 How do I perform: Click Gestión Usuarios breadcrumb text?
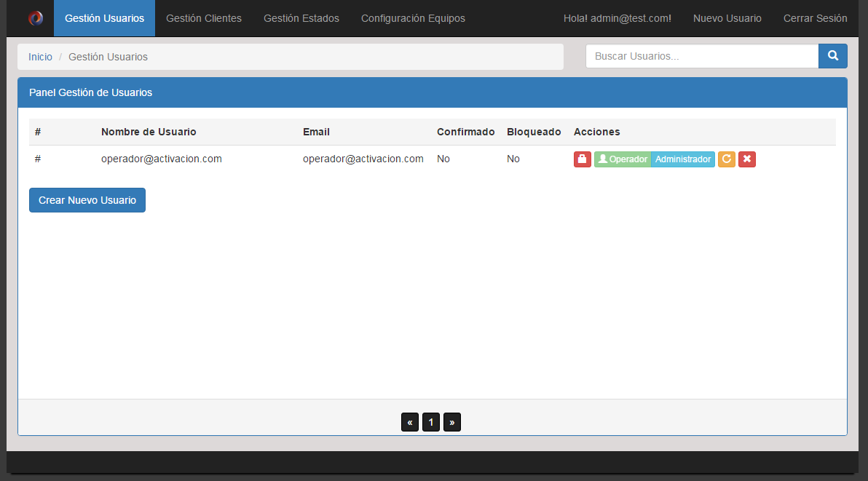click(x=108, y=57)
